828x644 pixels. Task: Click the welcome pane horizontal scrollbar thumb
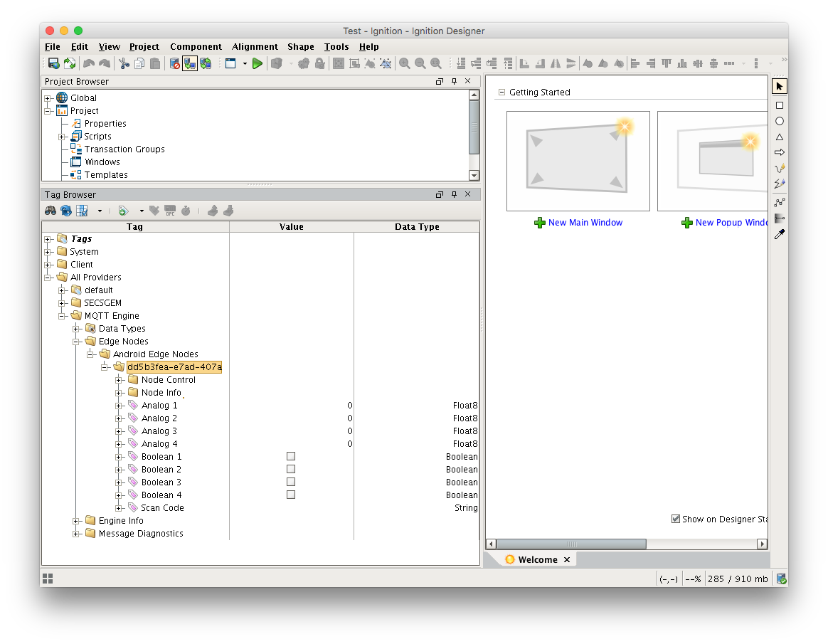571,544
